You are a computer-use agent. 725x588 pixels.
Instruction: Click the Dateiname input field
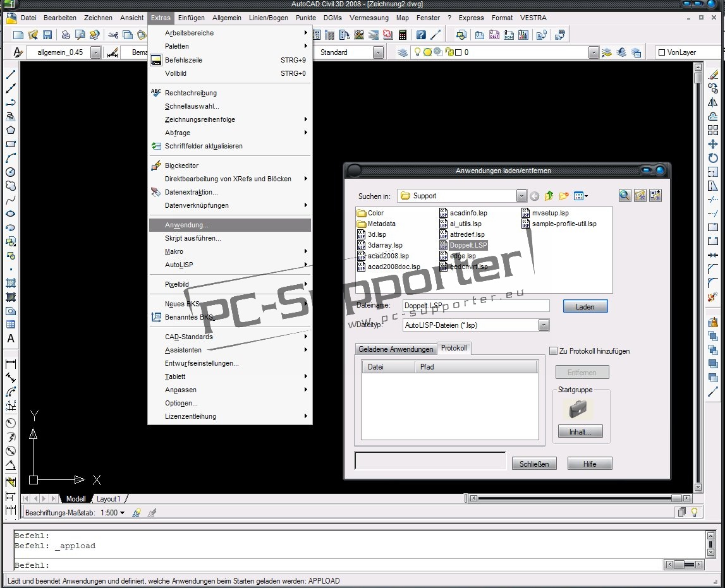[x=477, y=306]
